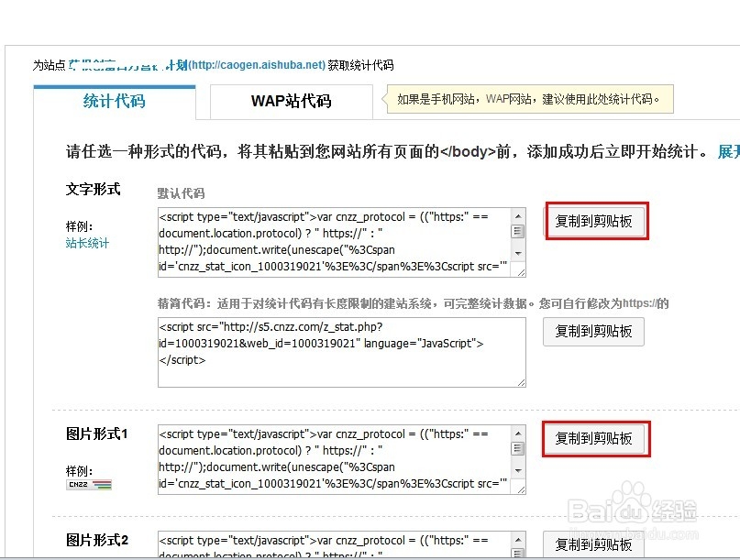Viewport: 740px width, 560px height.
Task: Copy 图片形式1 code to clipboard
Action: pos(593,438)
